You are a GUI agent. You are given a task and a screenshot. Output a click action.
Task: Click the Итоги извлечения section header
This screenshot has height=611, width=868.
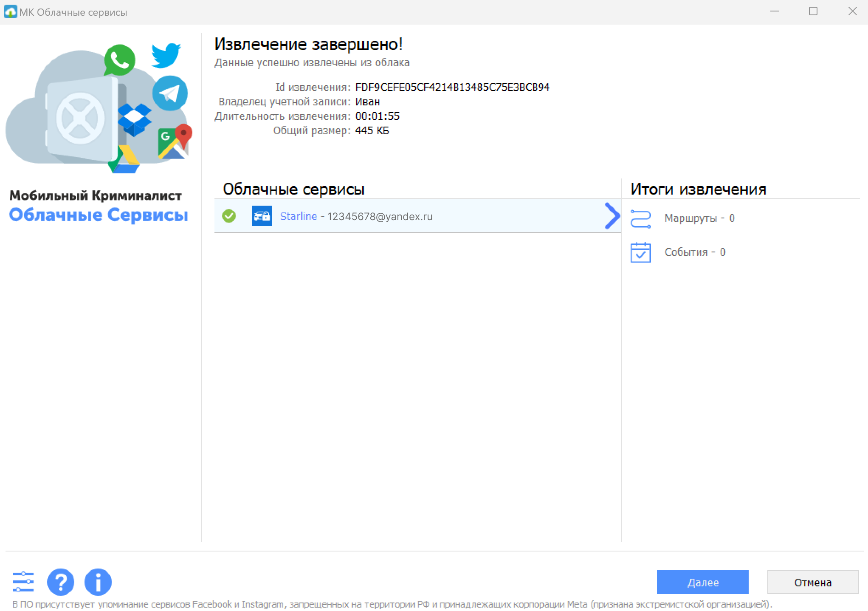[x=699, y=189]
